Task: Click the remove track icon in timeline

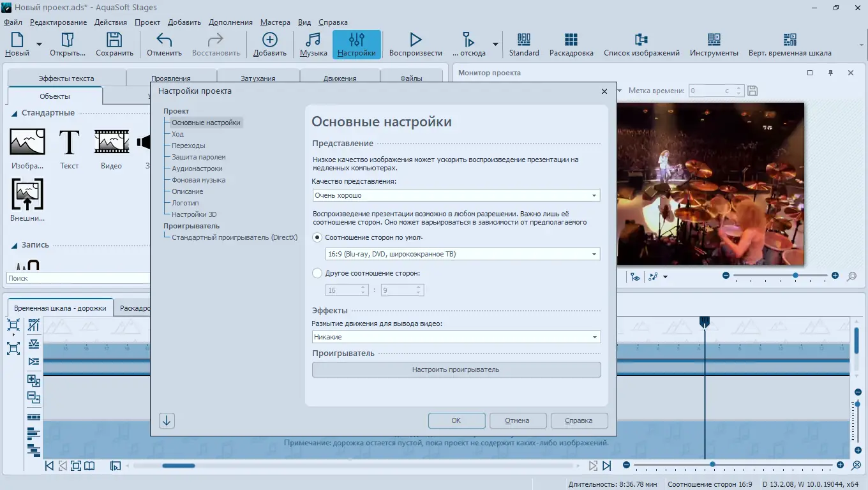Action: coord(34,398)
